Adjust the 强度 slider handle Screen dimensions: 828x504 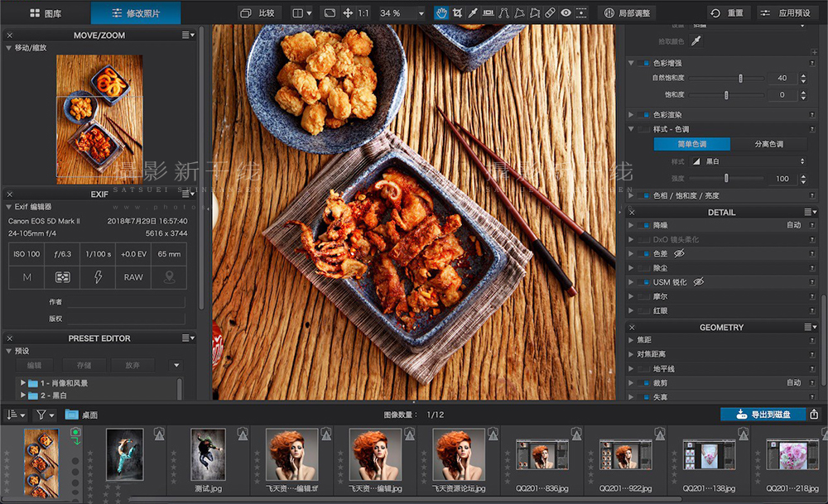click(726, 179)
